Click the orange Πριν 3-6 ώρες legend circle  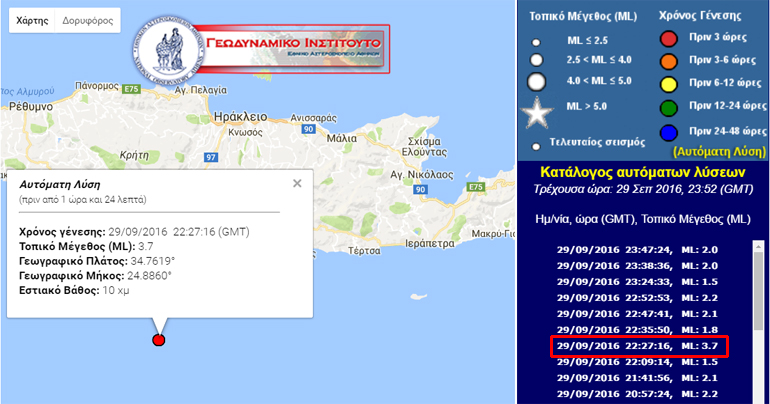tap(668, 61)
